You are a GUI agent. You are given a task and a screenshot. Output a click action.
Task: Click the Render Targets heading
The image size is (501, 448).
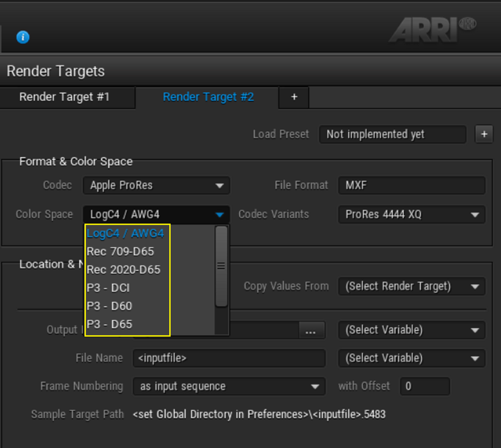[x=55, y=71]
